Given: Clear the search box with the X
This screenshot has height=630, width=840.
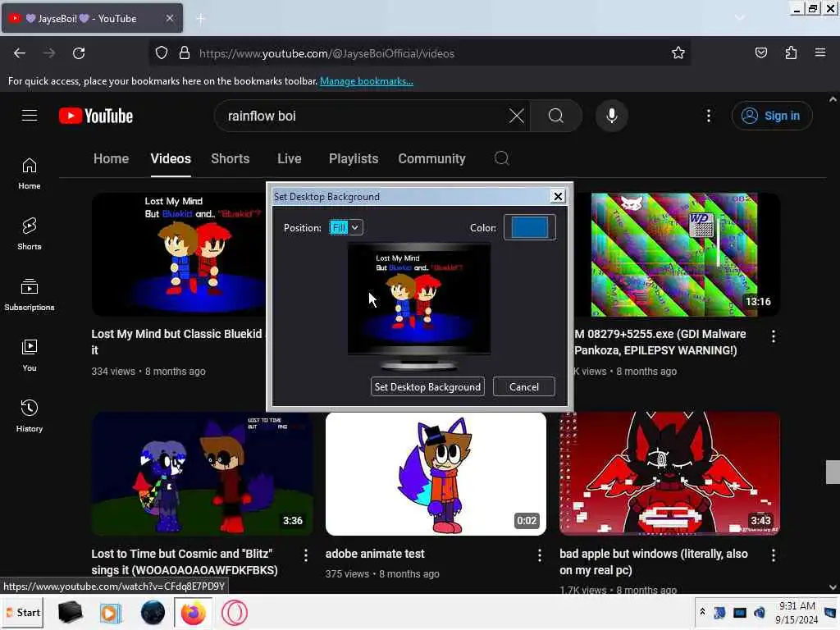Looking at the screenshot, I should (x=517, y=116).
